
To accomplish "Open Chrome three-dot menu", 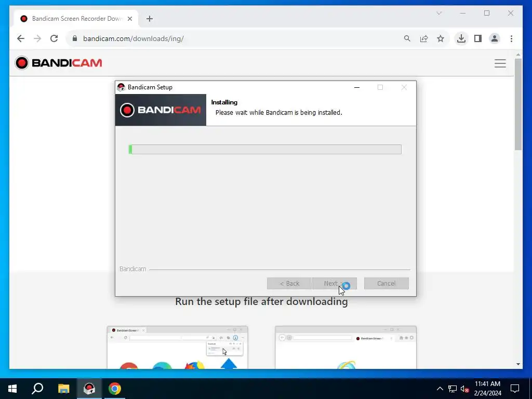I will [x=511, y=38].
